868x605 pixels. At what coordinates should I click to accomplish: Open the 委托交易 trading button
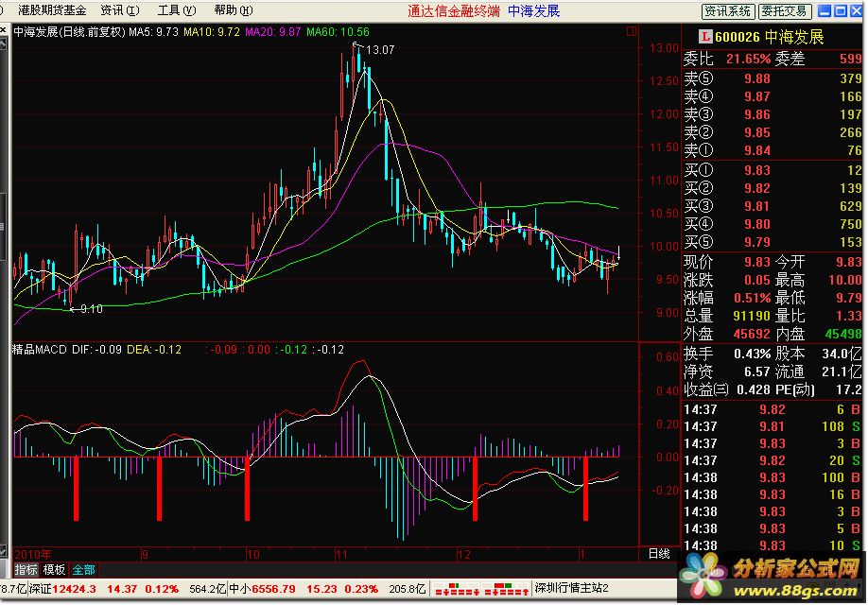pos(786,11)
